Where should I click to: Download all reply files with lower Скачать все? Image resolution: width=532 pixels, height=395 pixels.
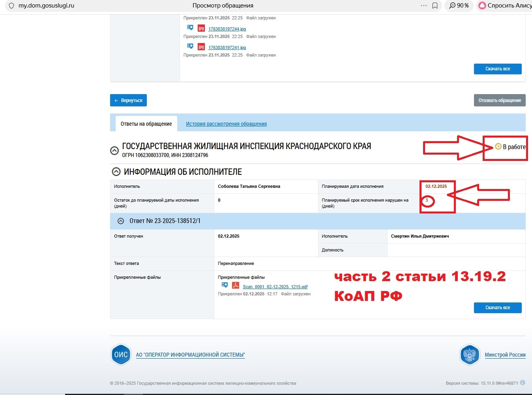pos(497,308)
